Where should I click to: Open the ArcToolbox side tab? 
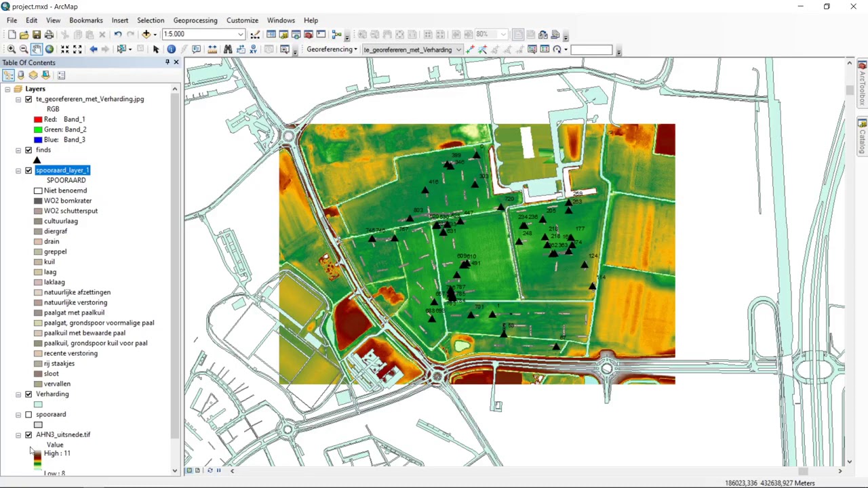point(862,83)
